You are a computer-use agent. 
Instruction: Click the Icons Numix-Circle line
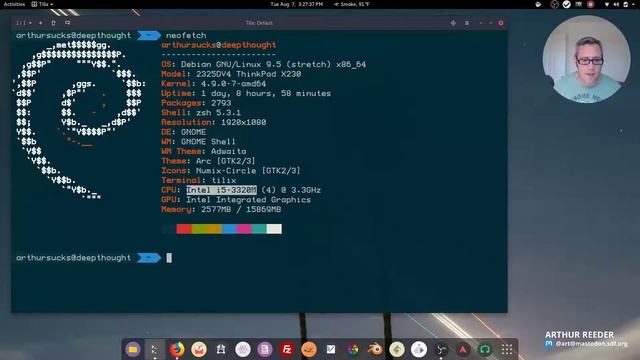[x=231, y=171]
